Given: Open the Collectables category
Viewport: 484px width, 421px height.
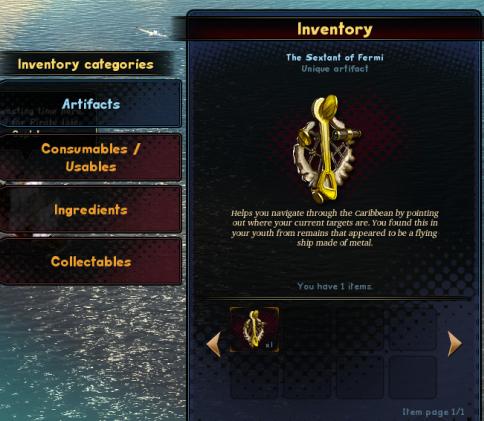Looking at the screenshot, I should [91, 262].
